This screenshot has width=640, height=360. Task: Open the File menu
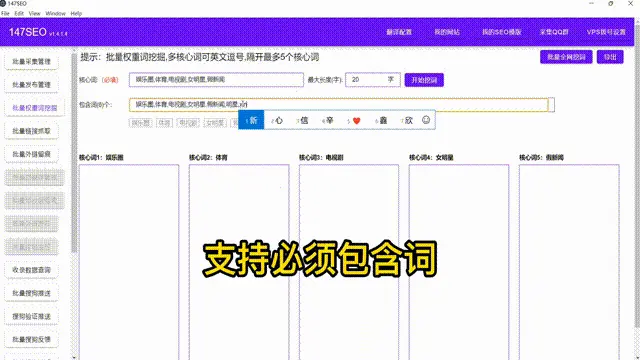5,13
